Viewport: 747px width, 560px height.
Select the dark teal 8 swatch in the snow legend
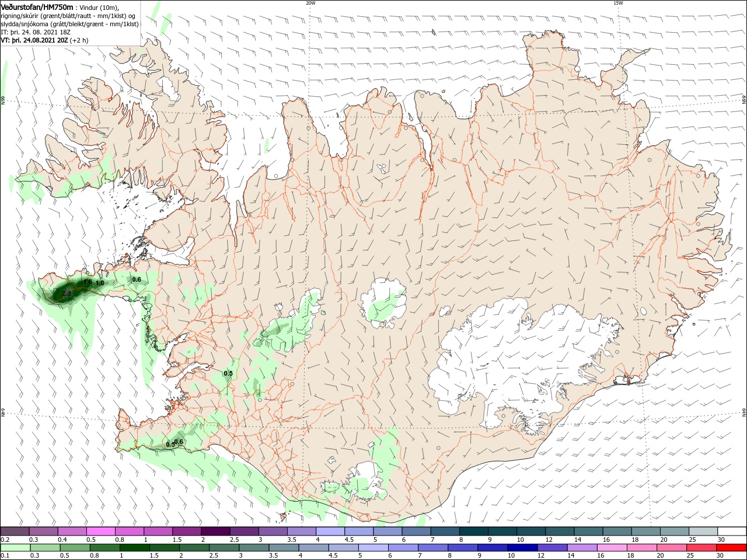(x=473, y=531)
